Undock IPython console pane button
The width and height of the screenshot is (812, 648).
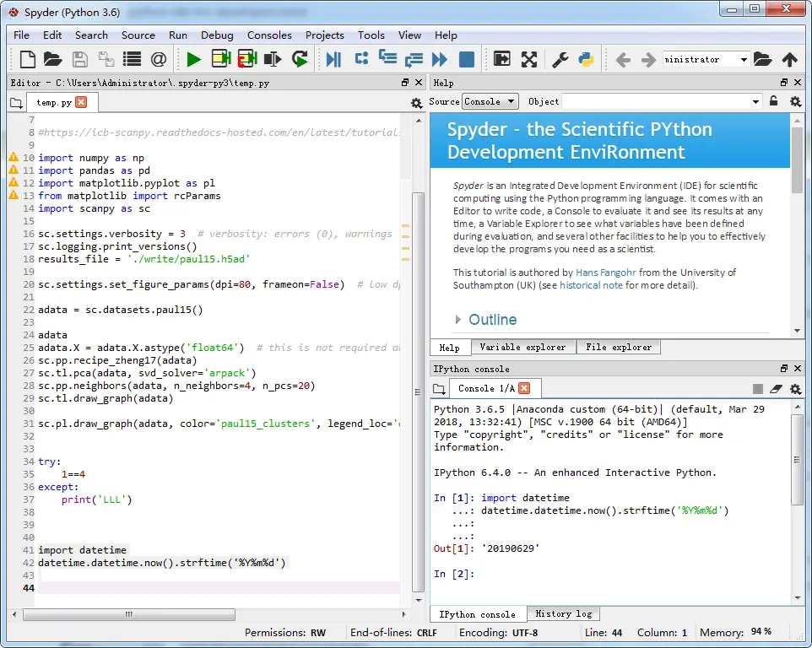coord(784,369)
